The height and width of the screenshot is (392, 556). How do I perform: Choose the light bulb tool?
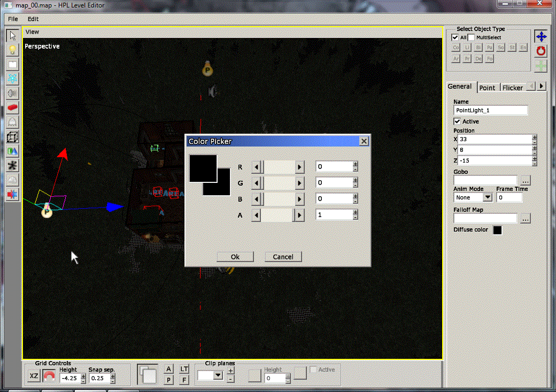pos(12,50)
